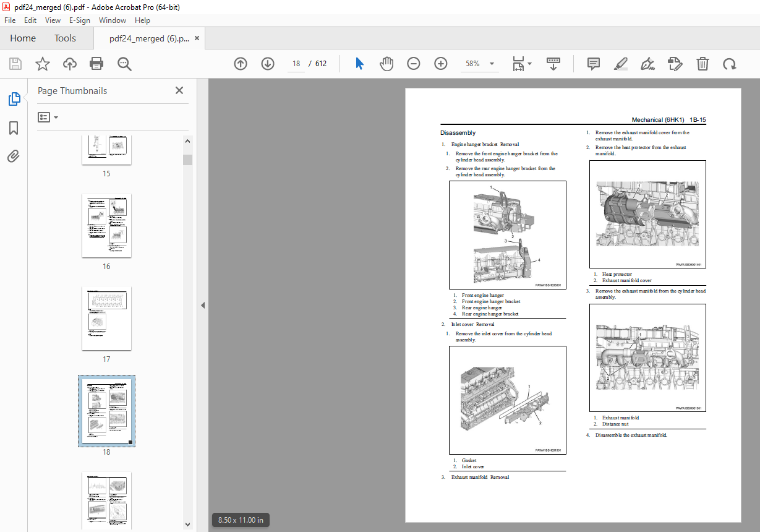Switch to the Tools tab

(x=65, y=38)
